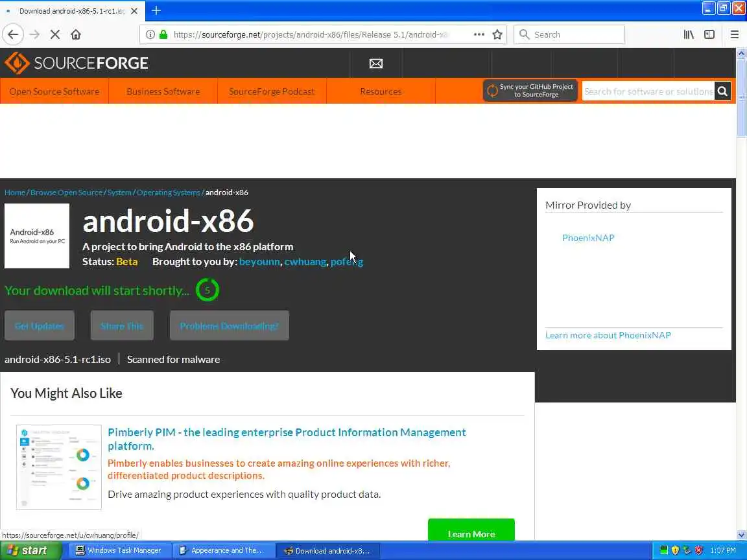
Task: Click the green padlock security icon
Action: pyautogui.click(x=163, y=34)
